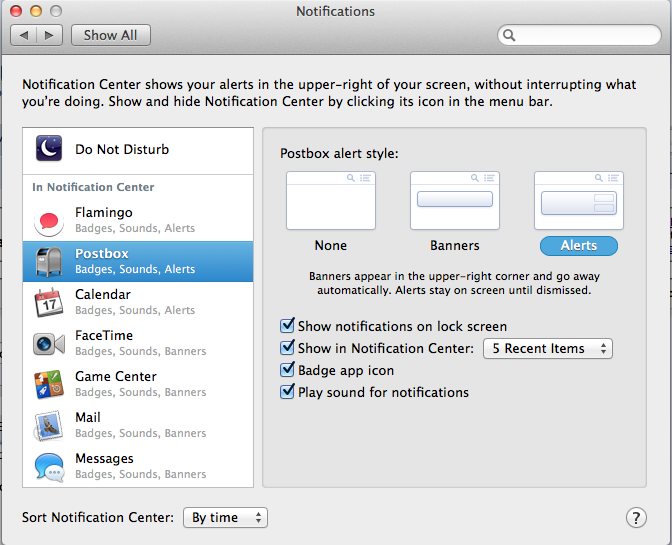Viewport: 672px width, 545px height.
Task: Click the Messages speech bubble icon
Action: [50, 467]
